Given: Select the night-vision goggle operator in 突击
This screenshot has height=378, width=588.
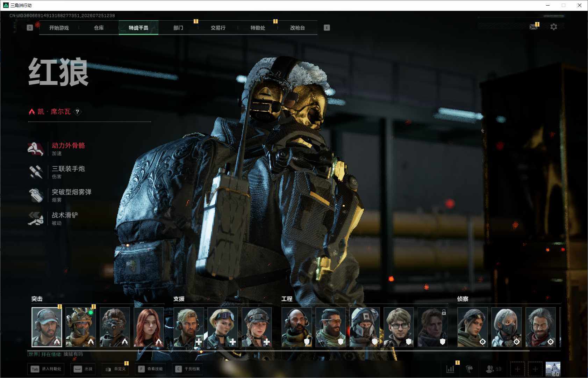Looking at the screenshot, I should tap(115, 327).
